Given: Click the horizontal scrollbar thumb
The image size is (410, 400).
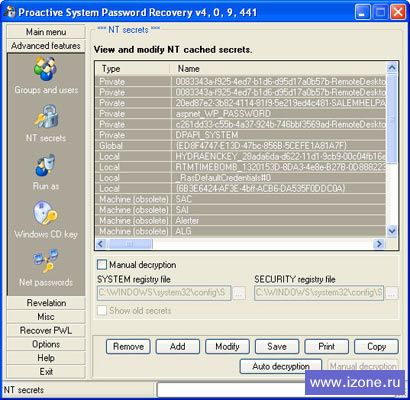Looking at the screenshot, I should point(130,244).
